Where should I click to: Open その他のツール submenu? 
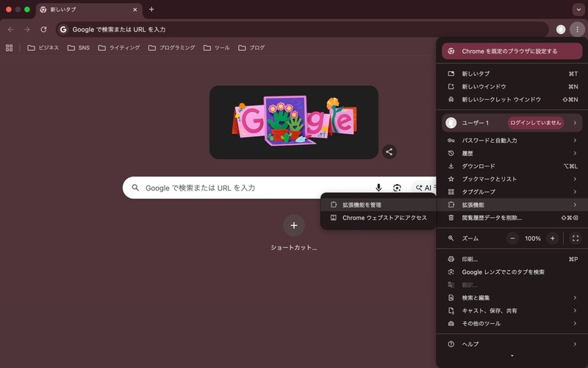pos(512,323)
